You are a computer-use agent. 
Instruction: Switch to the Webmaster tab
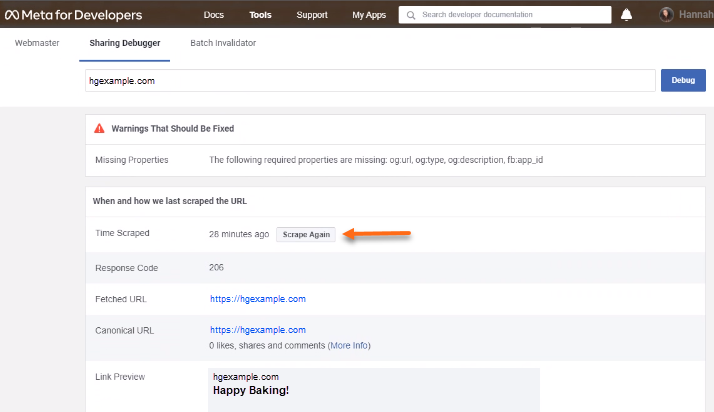click(38, 44)
